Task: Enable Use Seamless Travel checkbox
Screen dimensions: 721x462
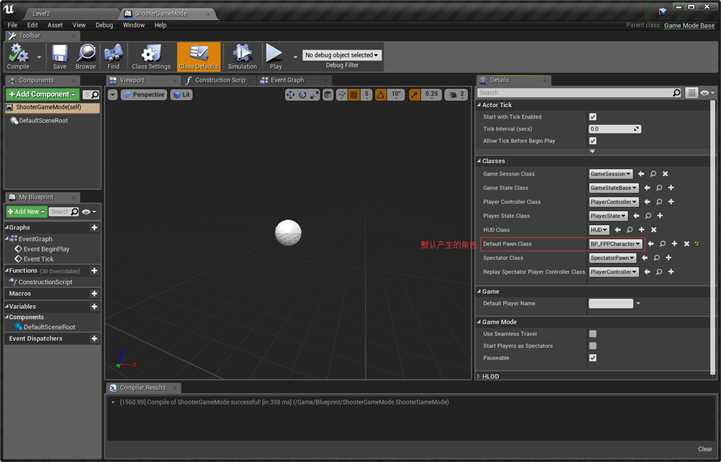Action: (593, 334)
